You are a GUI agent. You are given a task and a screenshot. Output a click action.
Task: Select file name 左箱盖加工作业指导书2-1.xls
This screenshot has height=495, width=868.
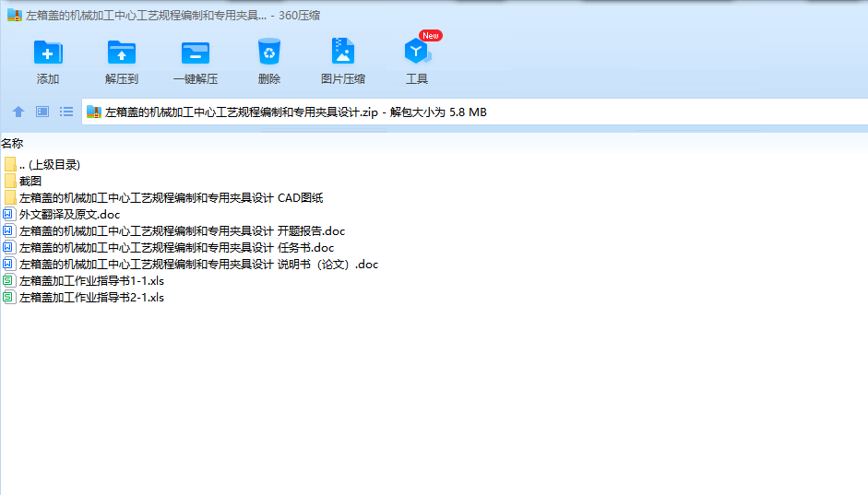point(92,297)
